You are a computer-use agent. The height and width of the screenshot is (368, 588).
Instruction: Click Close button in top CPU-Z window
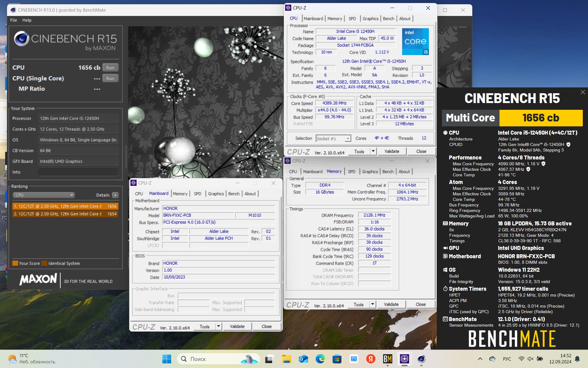421,151
